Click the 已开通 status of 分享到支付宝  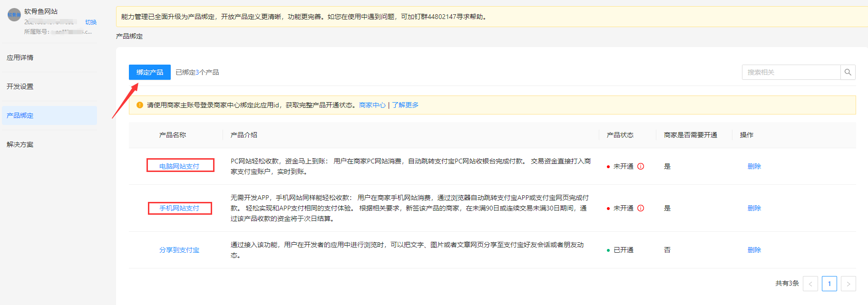pyautogui.click(x=624, y=250)
